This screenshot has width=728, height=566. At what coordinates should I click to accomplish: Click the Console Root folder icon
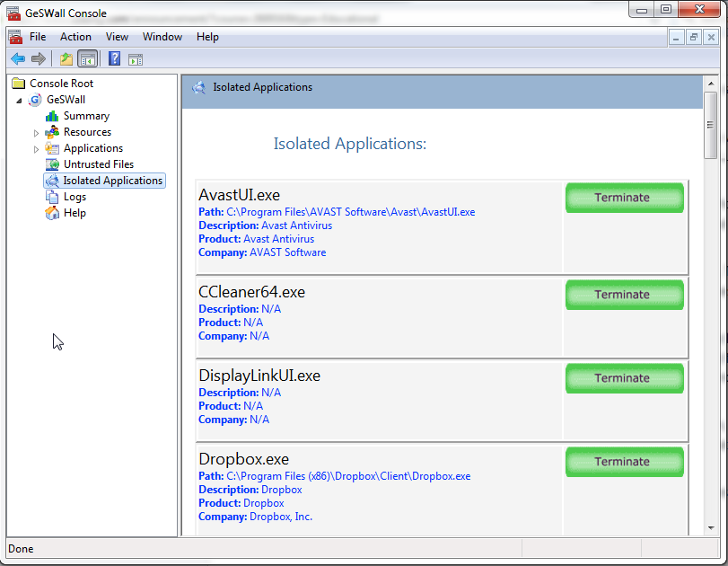point(19,84)
